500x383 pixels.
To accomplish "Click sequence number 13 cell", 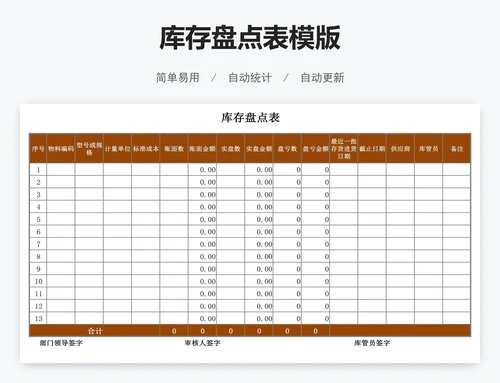I will coord(38,318).
